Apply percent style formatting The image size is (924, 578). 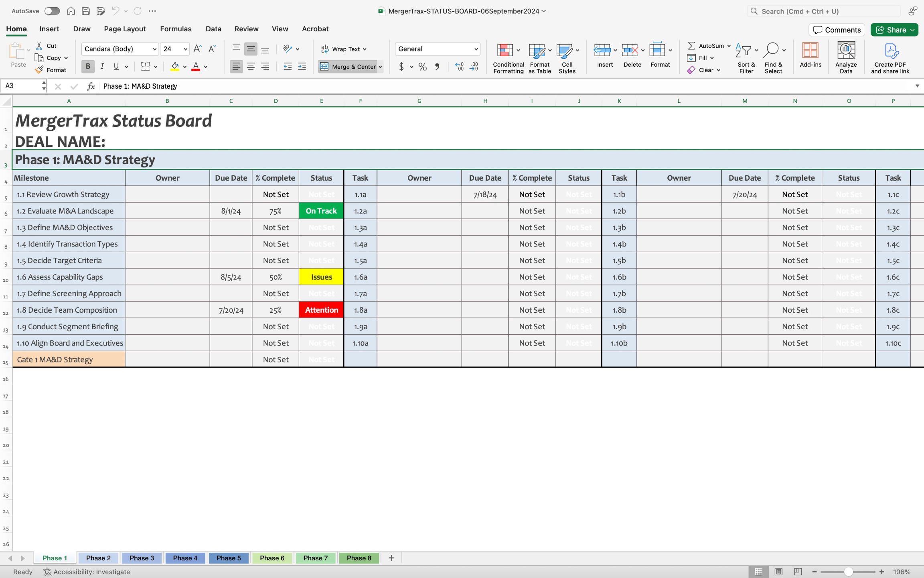(x=422, y=67)
